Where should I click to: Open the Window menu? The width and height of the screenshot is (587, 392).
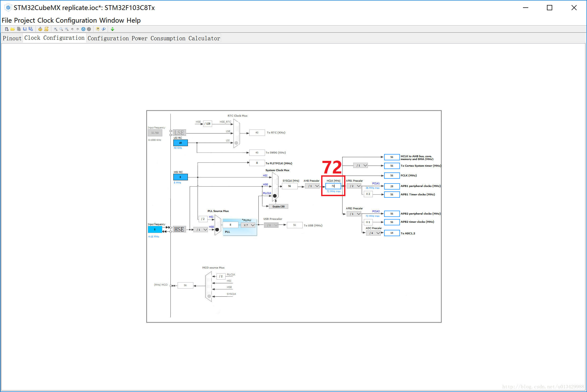pyautogui.click(x=112, y=20)
